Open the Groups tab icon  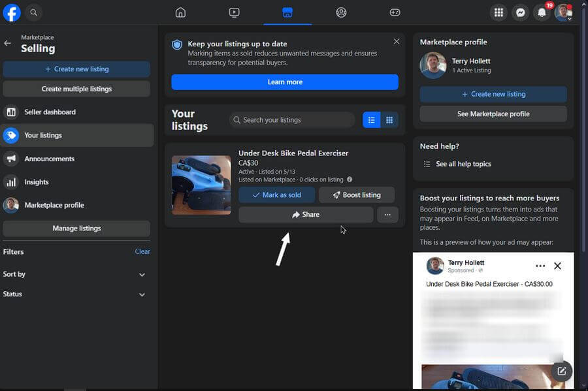pyautogui.click(x=341, y=13)
